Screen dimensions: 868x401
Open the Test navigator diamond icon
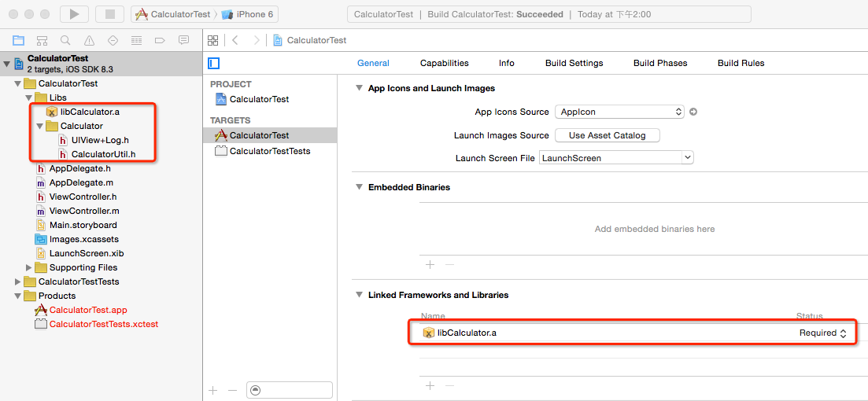113,40
